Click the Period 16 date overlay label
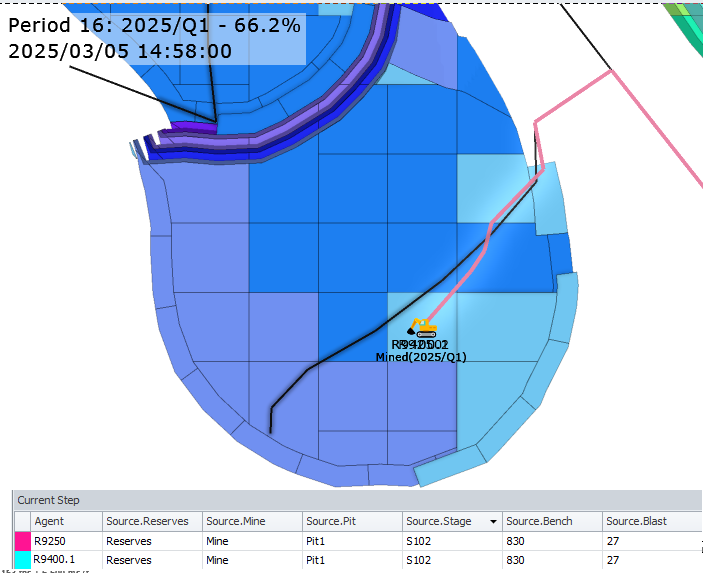 155,38
